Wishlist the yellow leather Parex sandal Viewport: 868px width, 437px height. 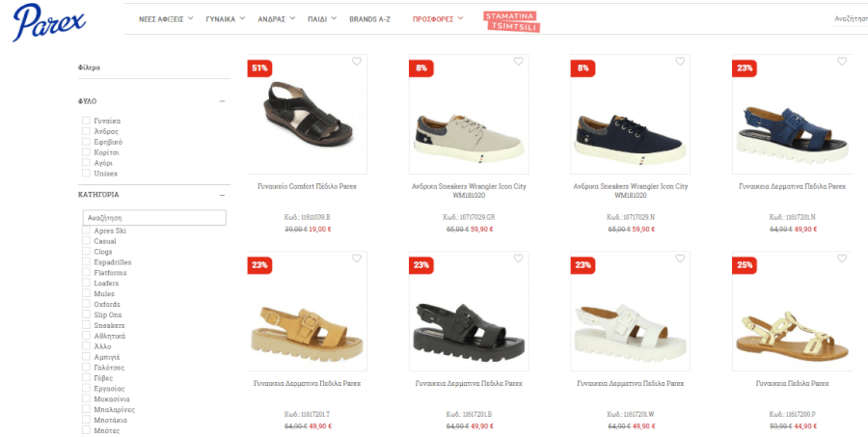point(357,259)
